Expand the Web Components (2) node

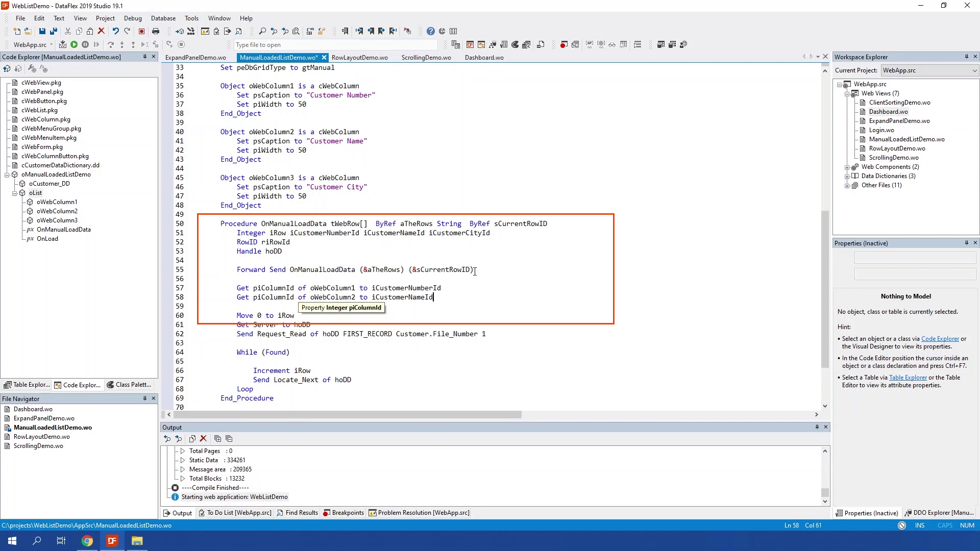point(847,167)
